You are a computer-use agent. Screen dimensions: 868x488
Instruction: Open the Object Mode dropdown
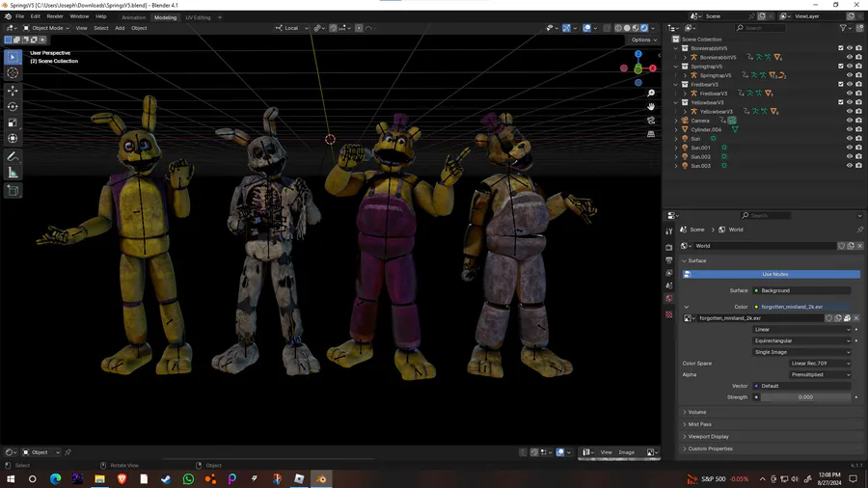coord(46,28)
